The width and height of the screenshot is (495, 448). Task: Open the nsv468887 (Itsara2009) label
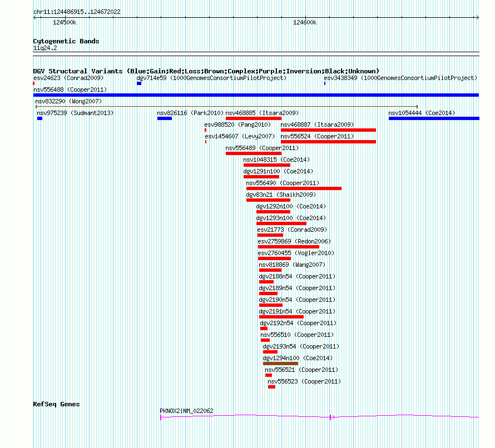pyautogui.click(x=317, y=125)
